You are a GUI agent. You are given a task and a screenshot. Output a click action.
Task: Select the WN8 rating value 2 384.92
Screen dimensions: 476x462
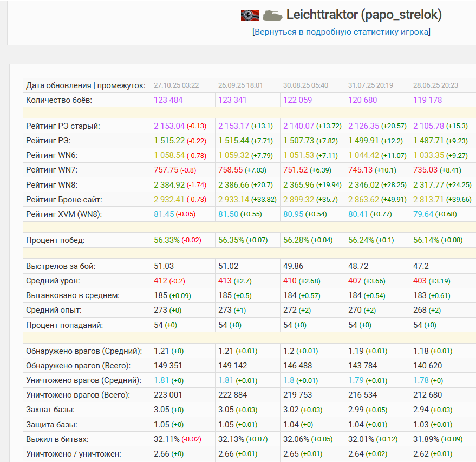click(x=169, y=184)
